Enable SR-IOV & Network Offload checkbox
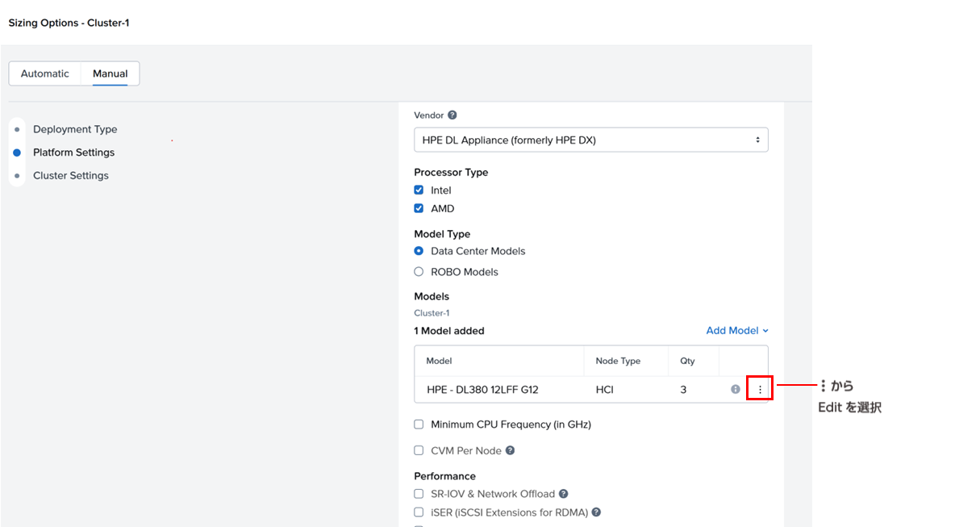980x527 pixels. pos(419,494)
